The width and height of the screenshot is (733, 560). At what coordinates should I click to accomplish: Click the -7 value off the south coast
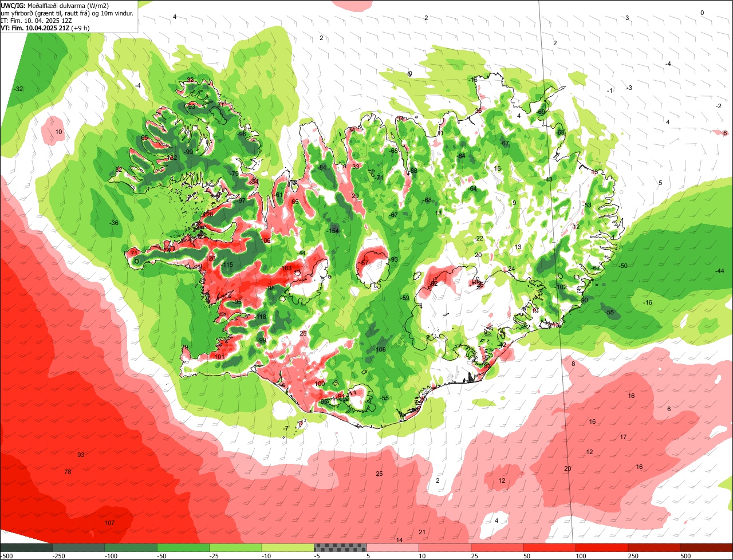tap(286, 428)
